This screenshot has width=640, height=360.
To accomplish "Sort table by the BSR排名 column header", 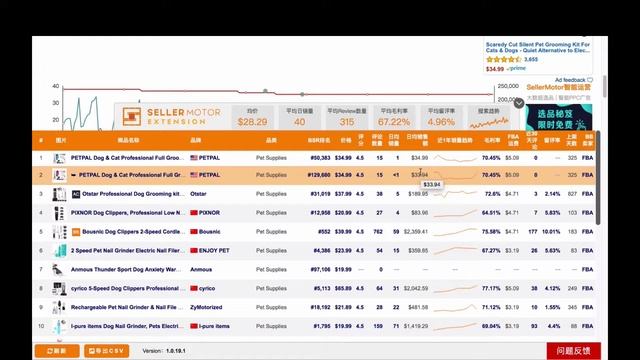I will pyautogui.click(x=319, y=140).
